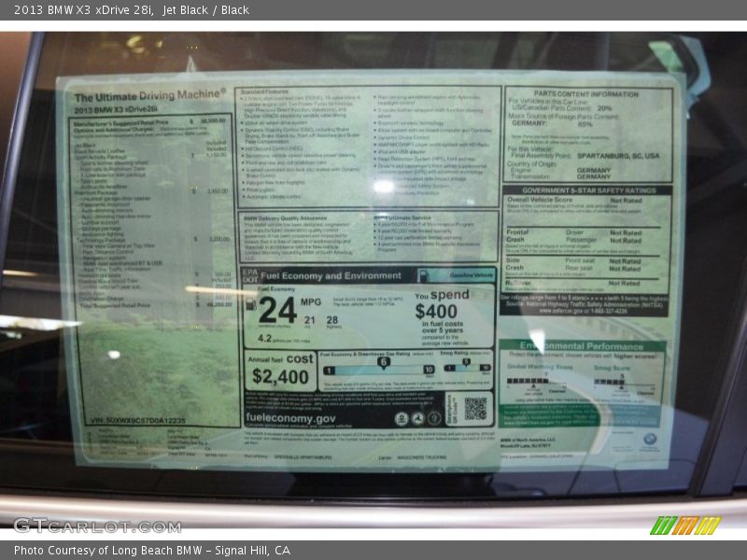Viewport: 747px width, 560px height.
Task: Click 'BMW Delivery Quality Assurance' heading
Action: (286, 218)
